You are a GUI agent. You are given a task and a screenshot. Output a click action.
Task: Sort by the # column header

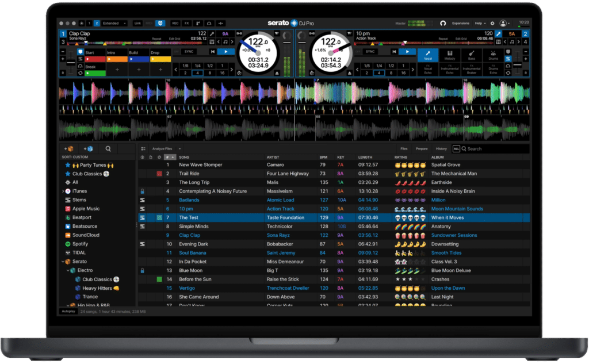click(170, 158)
